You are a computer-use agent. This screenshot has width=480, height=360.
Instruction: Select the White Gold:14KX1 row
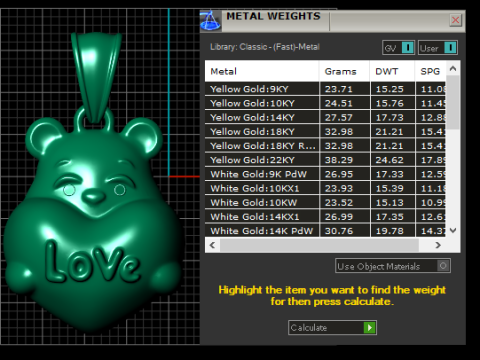coord(325,217)
